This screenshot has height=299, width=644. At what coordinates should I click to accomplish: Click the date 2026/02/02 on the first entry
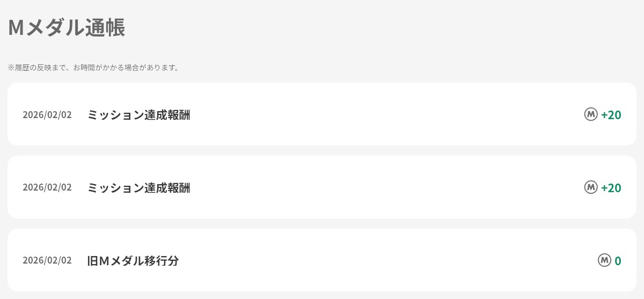pos(47,115)
